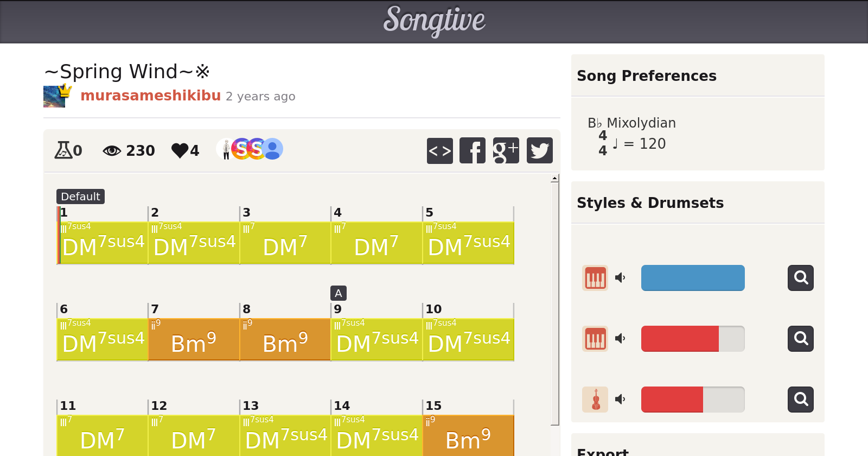The image size is (868, 456).
Task: Select section marker A
Action: pyautogui.click(x=338, y=293)
